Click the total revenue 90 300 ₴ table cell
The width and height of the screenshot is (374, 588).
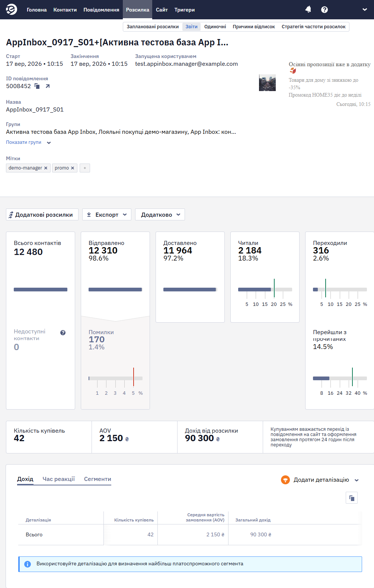coord(261,534)
